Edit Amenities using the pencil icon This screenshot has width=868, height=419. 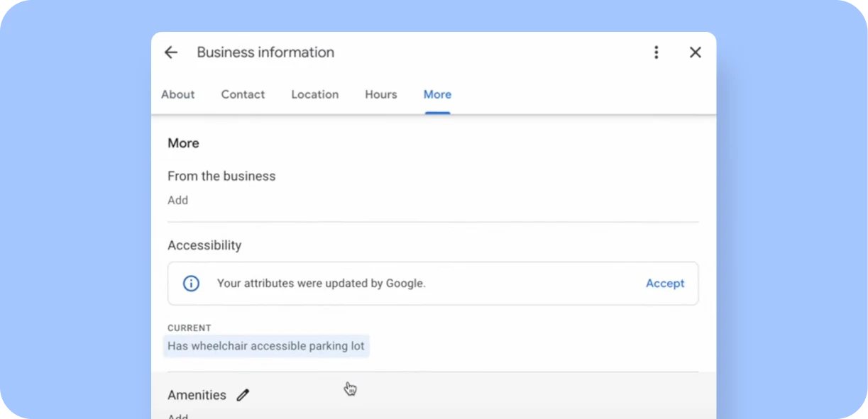click(x=243, y=394)
